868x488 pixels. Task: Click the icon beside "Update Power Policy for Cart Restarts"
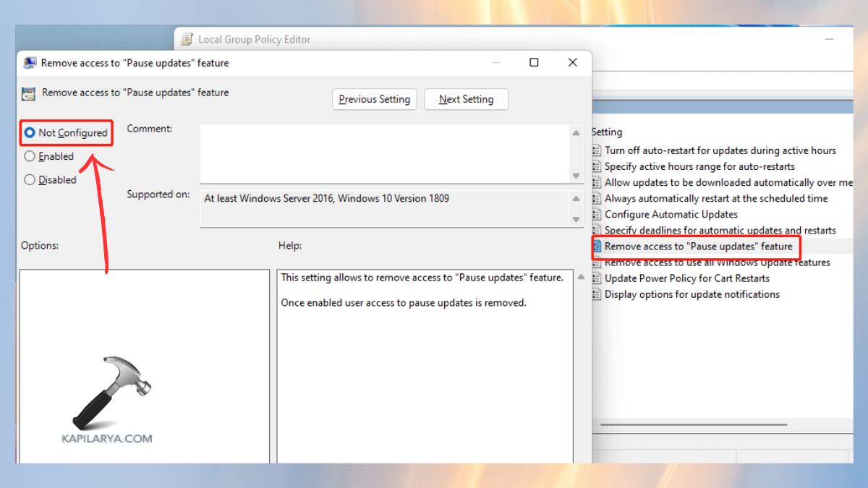point(597,278)
